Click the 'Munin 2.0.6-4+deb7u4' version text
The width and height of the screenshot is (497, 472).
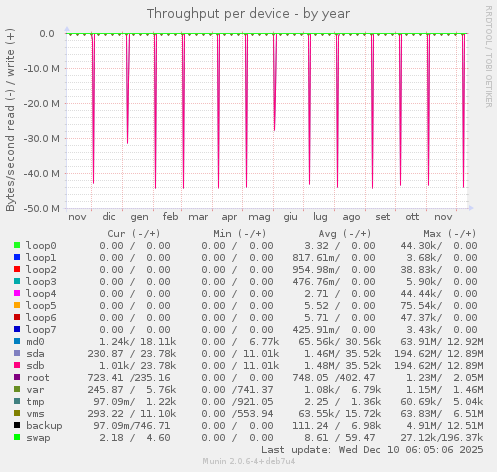(249, 461)
